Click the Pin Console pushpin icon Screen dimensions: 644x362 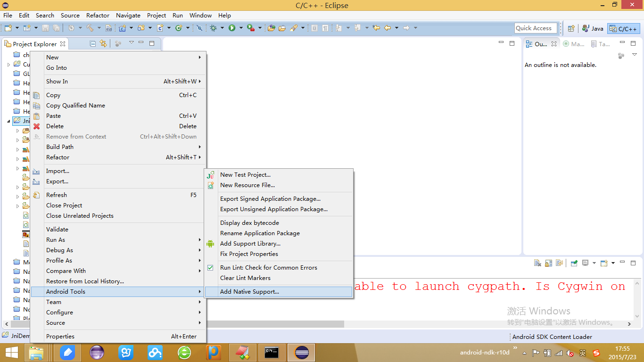pyautogui.click(x=574, y=263)
